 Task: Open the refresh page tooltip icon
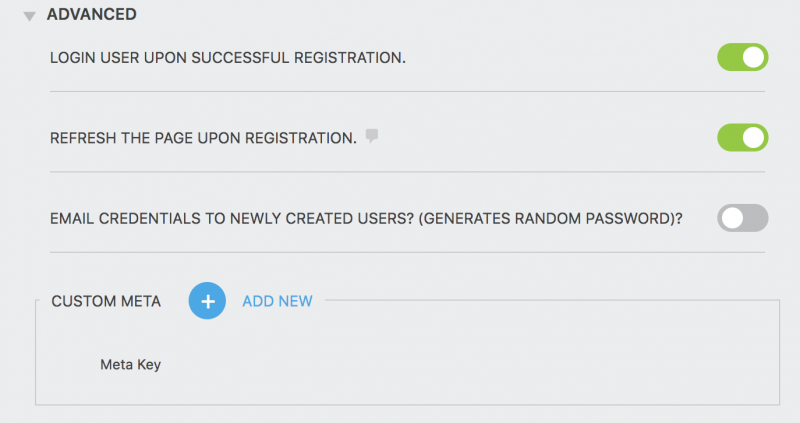pos(372,136)
